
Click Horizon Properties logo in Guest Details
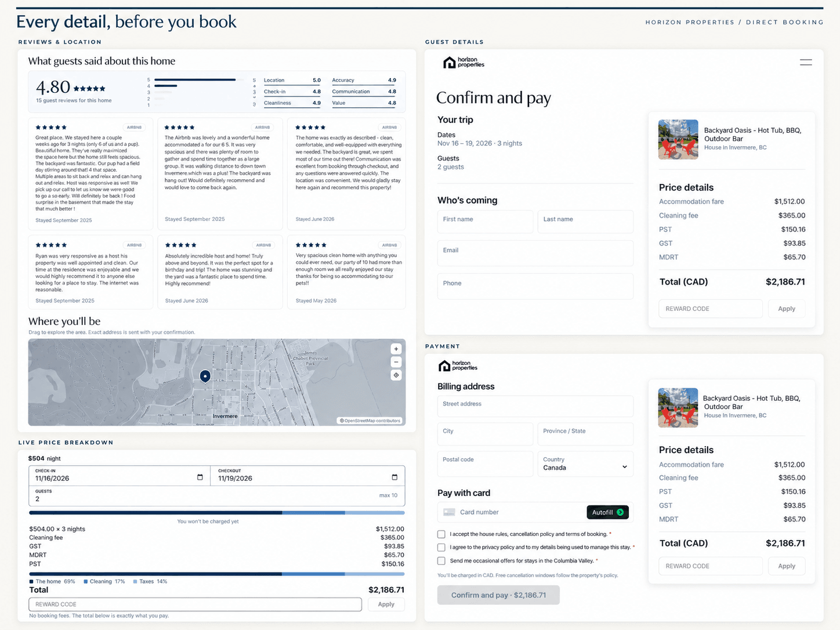pos(464,63)
